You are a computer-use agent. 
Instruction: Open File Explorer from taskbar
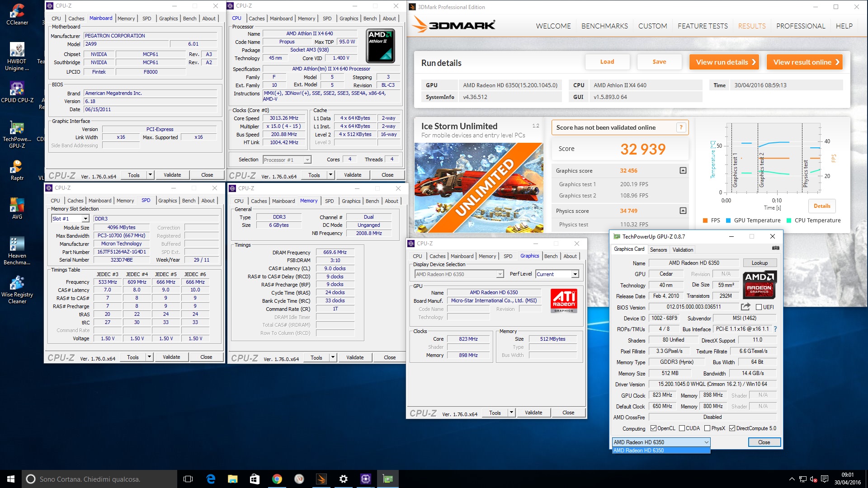233,479
